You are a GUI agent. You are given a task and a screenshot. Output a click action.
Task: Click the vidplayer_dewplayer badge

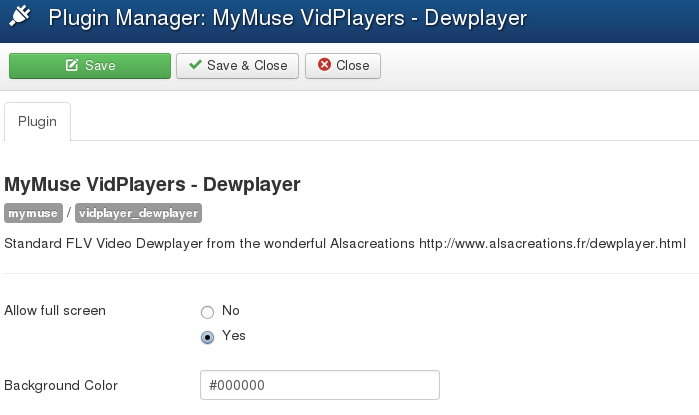coord(138,213)
